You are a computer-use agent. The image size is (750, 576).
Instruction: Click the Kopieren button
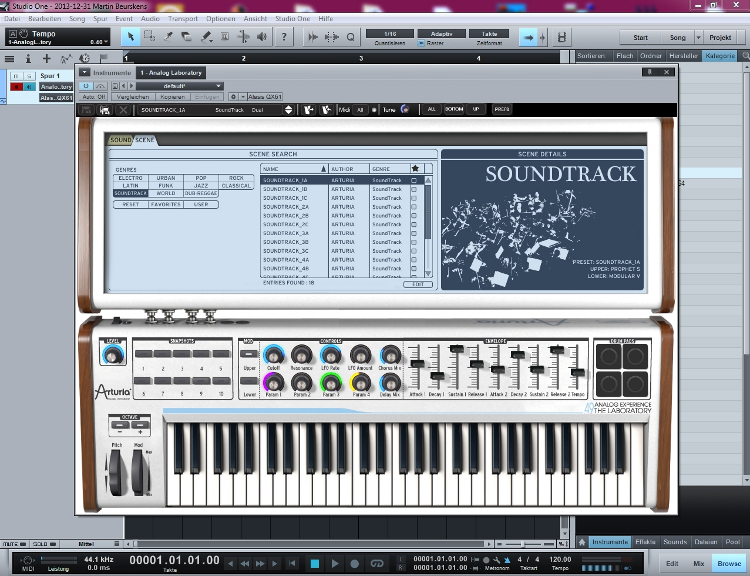coord(173,97)
